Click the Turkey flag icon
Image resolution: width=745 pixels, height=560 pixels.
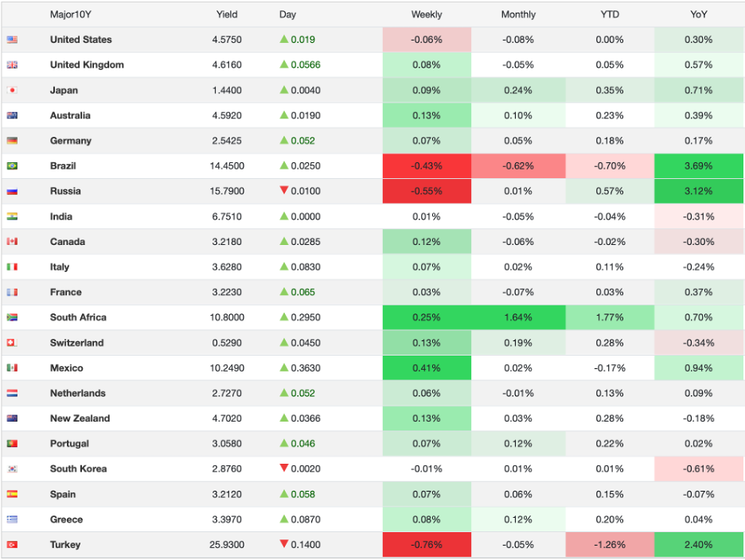click(x=12, y=545)
